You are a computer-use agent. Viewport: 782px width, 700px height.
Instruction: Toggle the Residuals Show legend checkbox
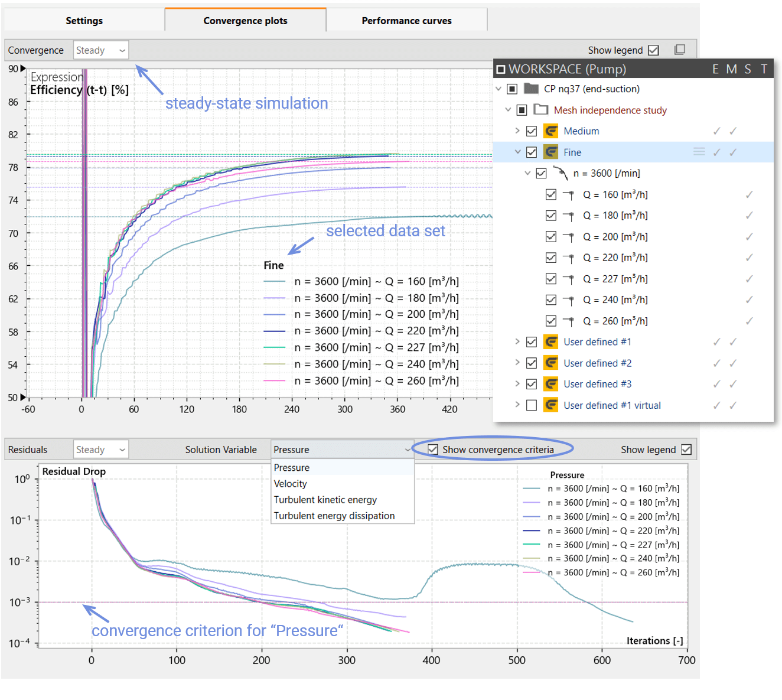[x=686, y=450]
